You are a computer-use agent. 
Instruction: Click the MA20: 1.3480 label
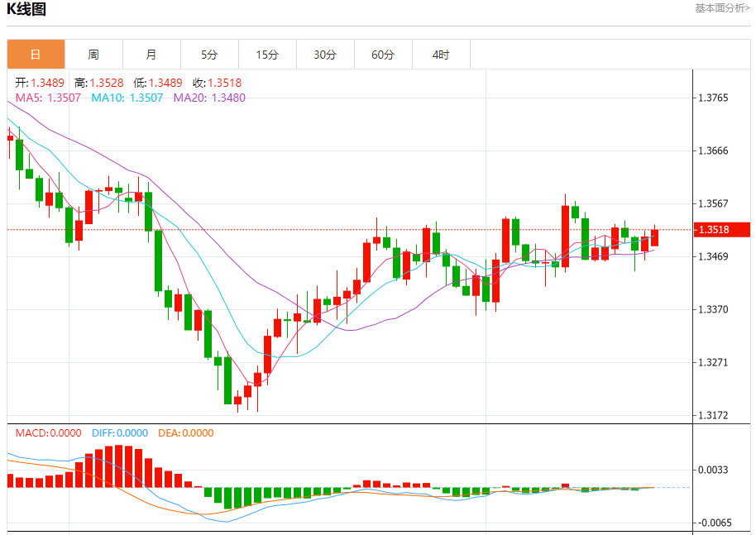[209, 98]
